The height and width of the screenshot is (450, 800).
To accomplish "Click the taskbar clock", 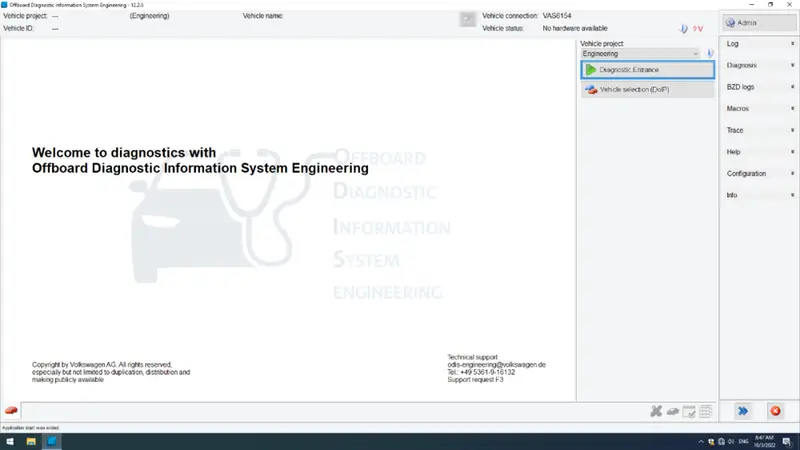I will 764,442.
